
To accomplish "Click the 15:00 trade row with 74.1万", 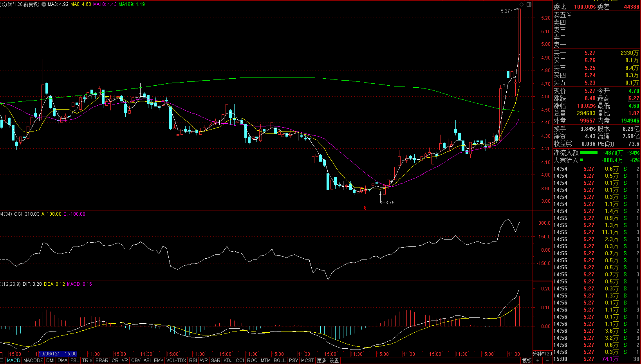I will pyautogui.click(x=597, y=359).
